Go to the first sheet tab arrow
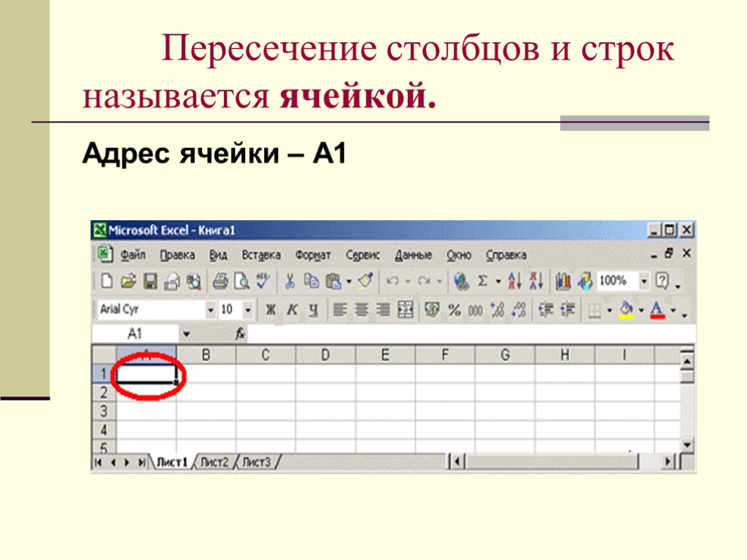The image size is (747, 560). (98, 462)
